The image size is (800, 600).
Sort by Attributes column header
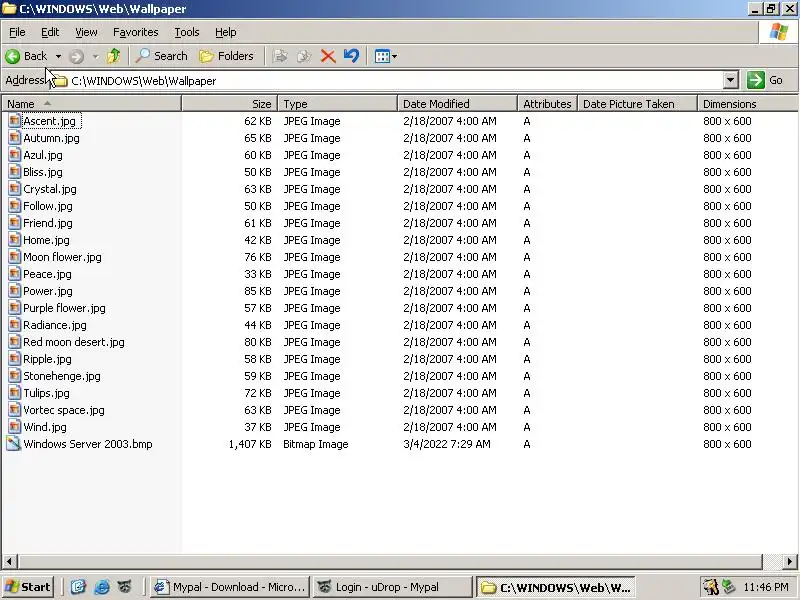click(x=547, y=104)
